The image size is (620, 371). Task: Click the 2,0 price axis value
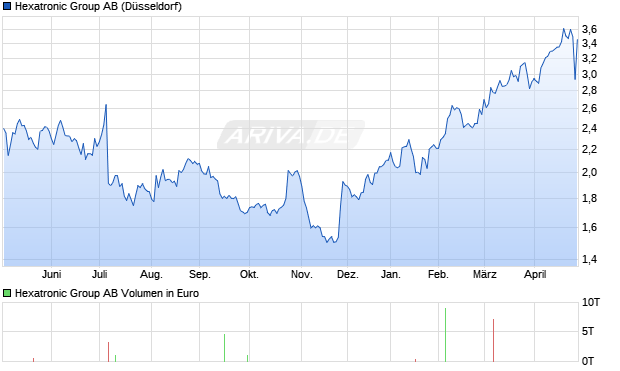point(589,172)
